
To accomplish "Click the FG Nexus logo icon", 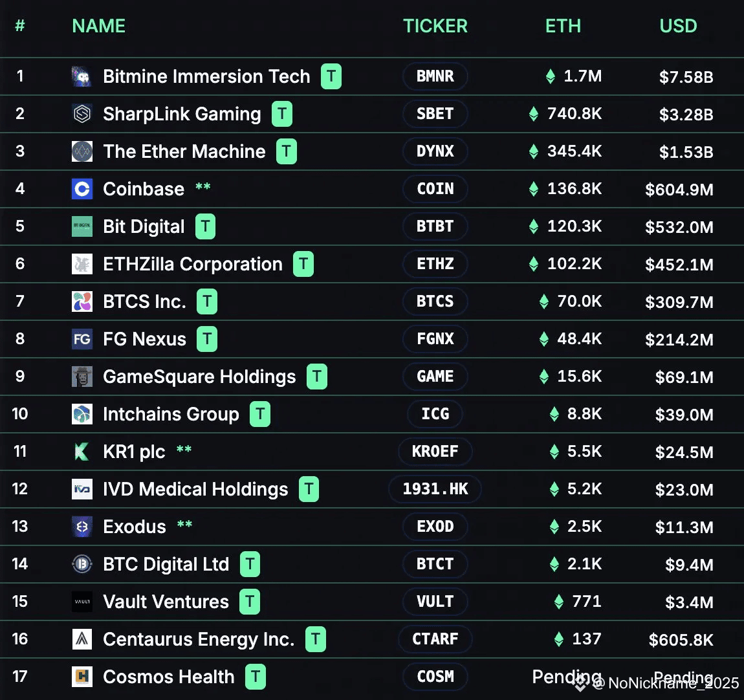I will click(82, 339).
